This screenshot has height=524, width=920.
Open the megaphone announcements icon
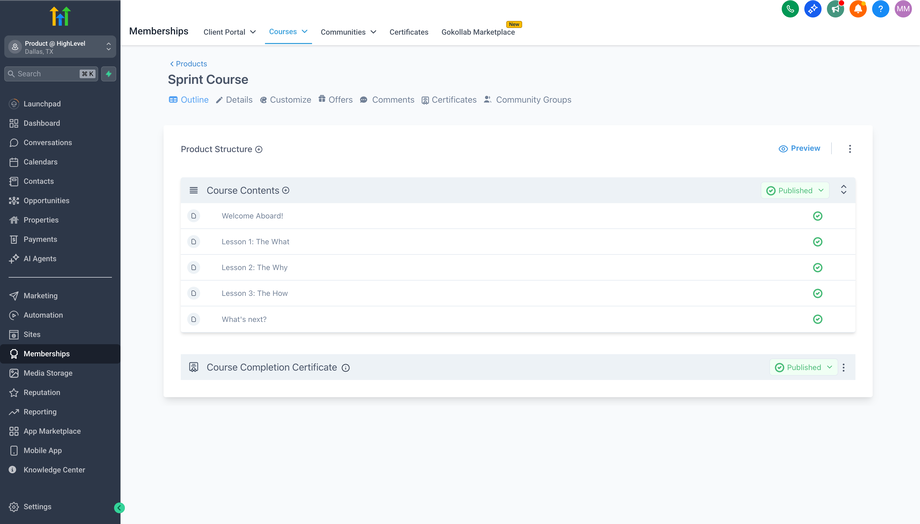(x=836, y=9)
